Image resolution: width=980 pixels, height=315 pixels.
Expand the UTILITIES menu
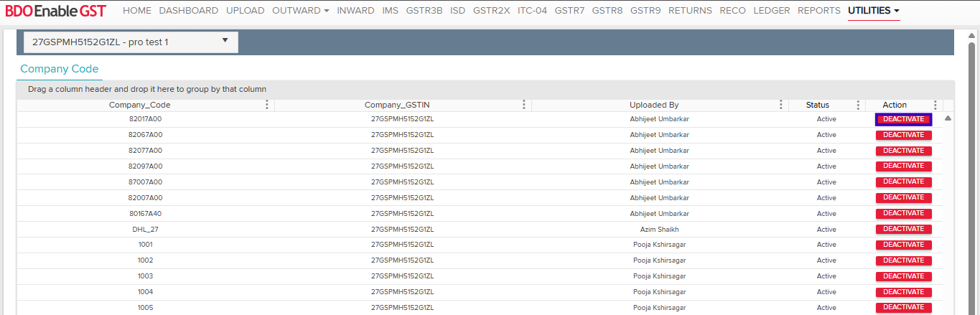coord(874,11)
